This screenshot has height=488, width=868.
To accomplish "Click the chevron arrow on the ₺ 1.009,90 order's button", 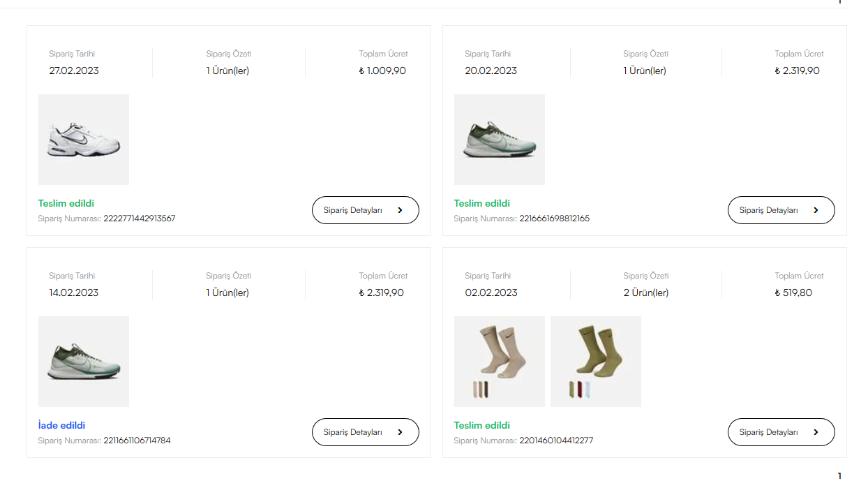I will (400, 210).
